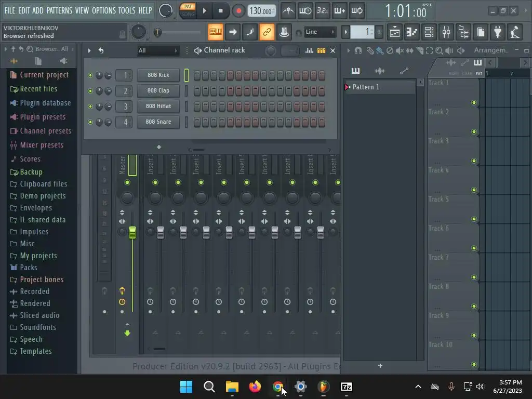Viewport: 532px width, 399px height.
Task: Toggle overdub blend recording icon
Action: coord(340,11)
